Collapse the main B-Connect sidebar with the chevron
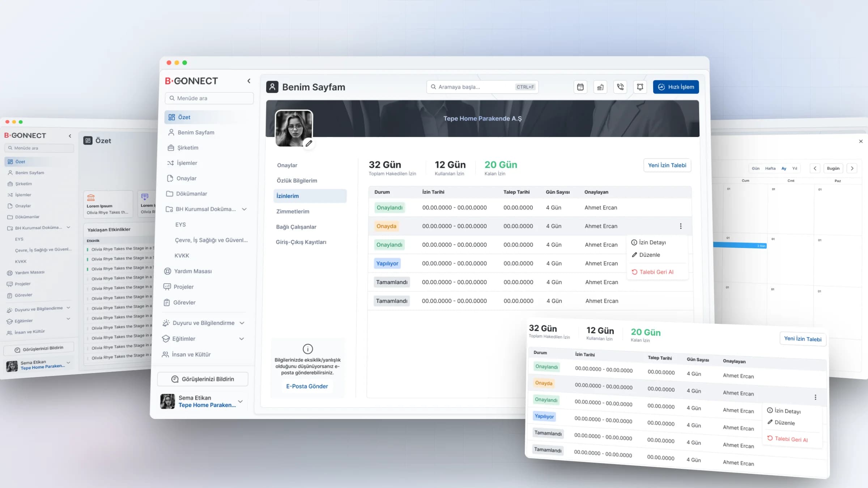Screen dimensions: 868x488 click(x=249, y=81)
